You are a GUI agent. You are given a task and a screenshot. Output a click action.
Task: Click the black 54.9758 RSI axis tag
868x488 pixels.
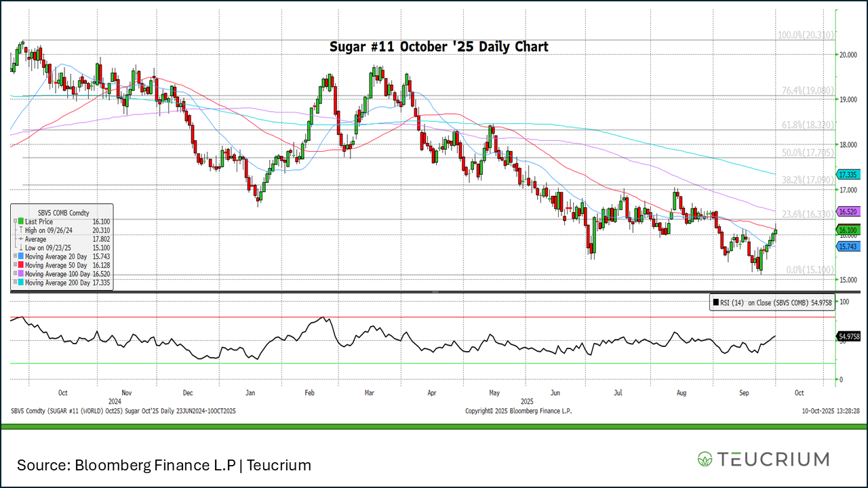[x=849, y=336]
